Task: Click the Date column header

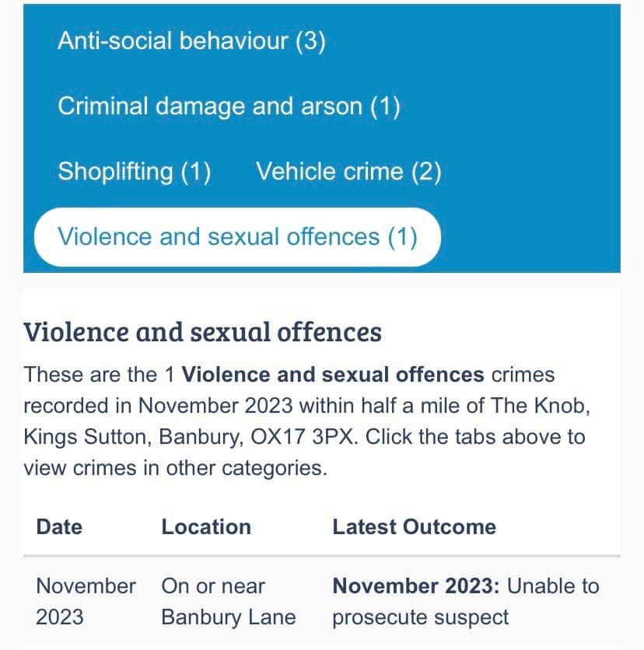Action: point(59,527)
